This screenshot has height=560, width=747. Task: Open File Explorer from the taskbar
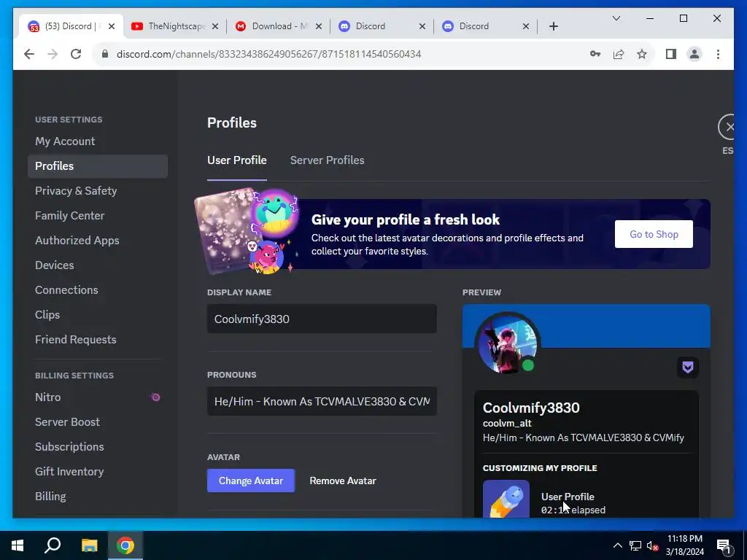tap(89, 545)
